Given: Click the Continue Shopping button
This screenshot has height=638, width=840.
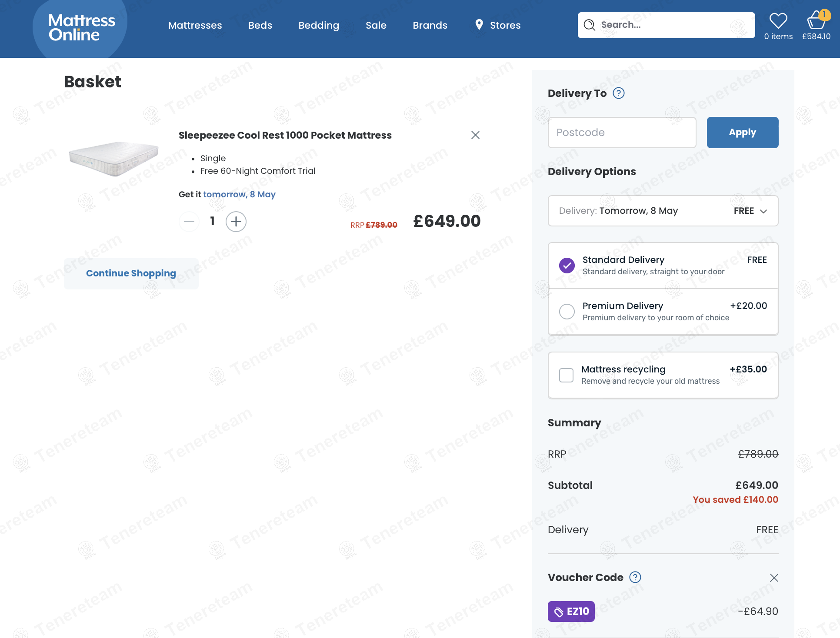Looking at the screenshot, I should (131, 273).
